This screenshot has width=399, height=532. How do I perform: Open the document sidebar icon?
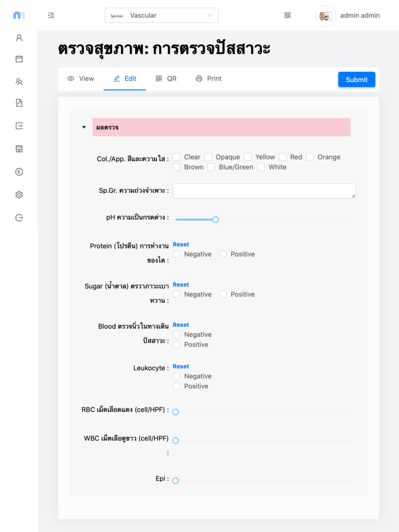click(x=19, y=103)
